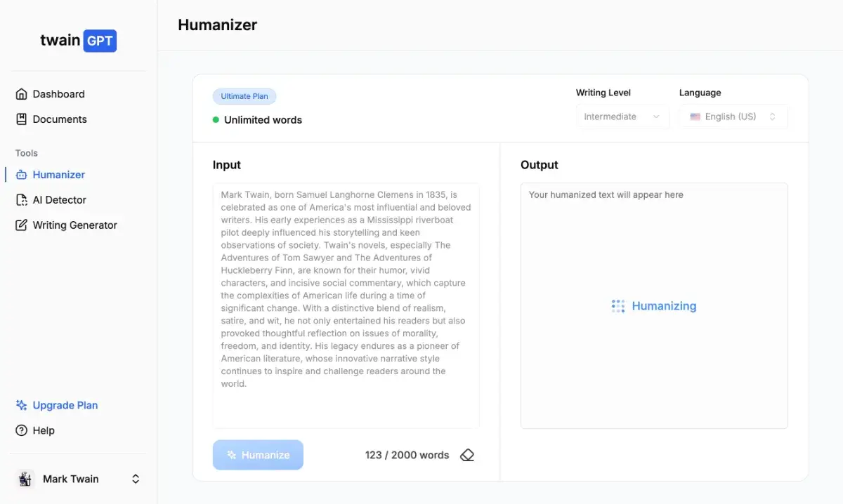
Task: Expand the Mark Twain account menu
Action: (x=136, y=479)
